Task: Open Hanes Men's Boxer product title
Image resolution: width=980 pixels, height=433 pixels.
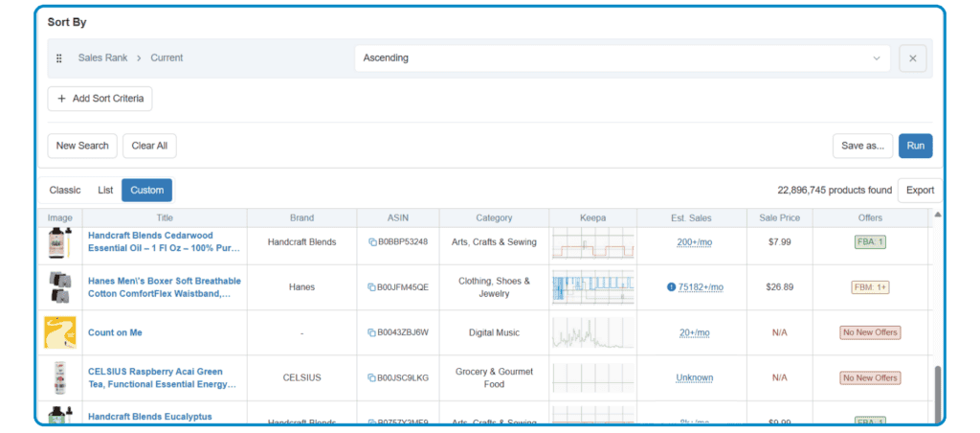Action: click(x=165, y=287)
